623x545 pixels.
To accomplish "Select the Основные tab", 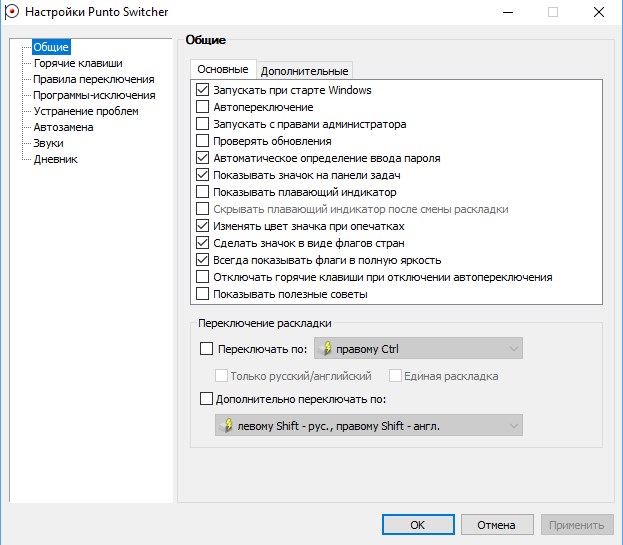I will (222, 70).
